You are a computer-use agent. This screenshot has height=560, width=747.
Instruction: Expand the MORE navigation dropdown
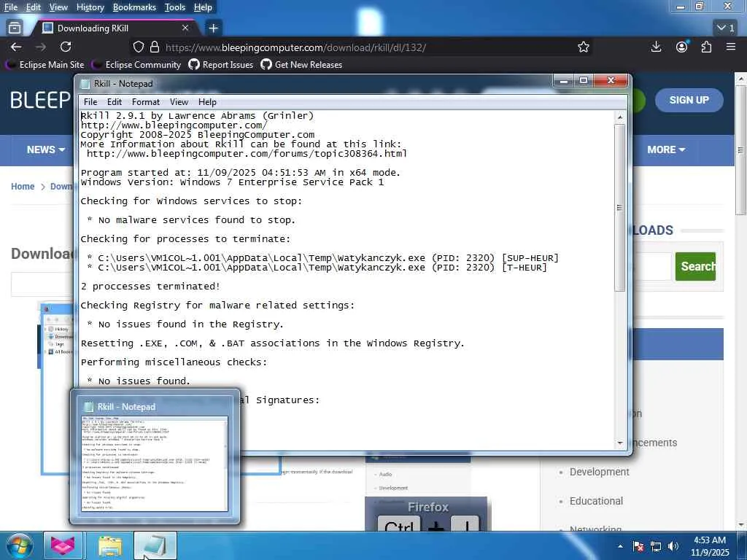click(666, 149)
